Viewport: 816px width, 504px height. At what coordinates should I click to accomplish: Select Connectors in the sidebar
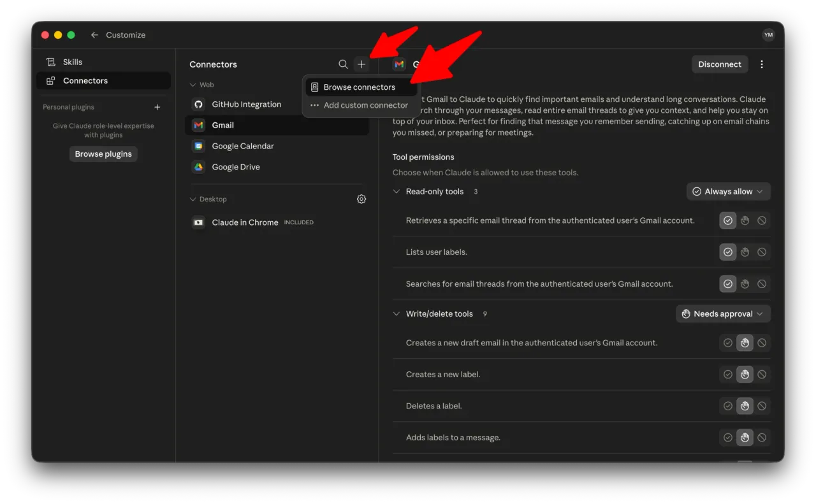point(103,81)
